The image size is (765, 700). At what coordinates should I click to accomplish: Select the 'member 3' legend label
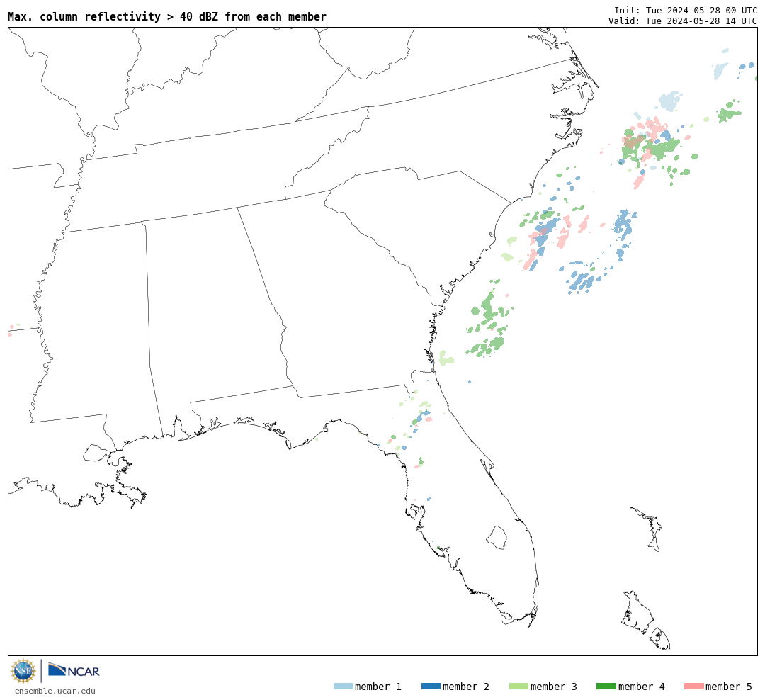click(554, 687)
